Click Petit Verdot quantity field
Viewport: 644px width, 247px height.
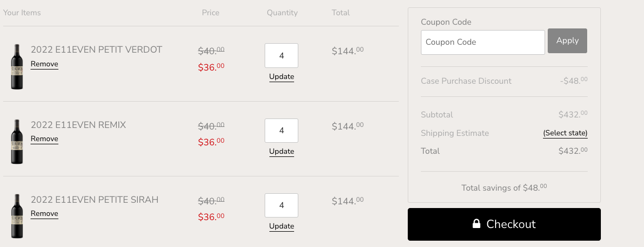tap(281, 56)
